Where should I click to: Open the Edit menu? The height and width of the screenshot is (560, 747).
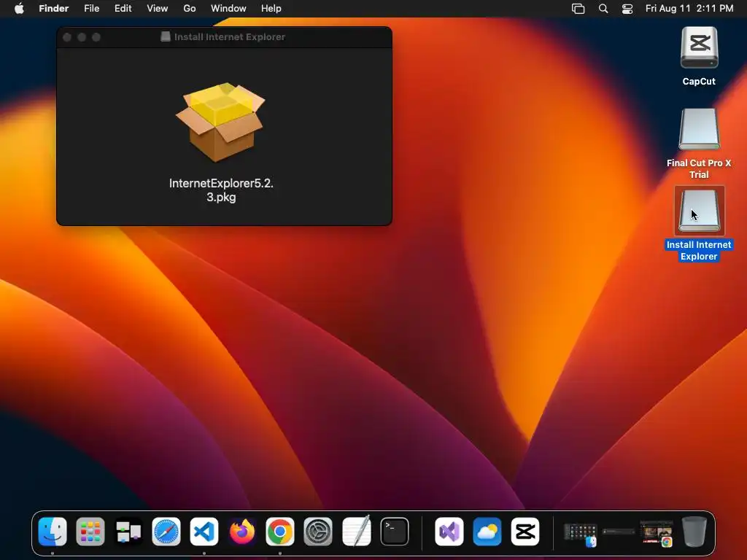click(x=123, y=9)
